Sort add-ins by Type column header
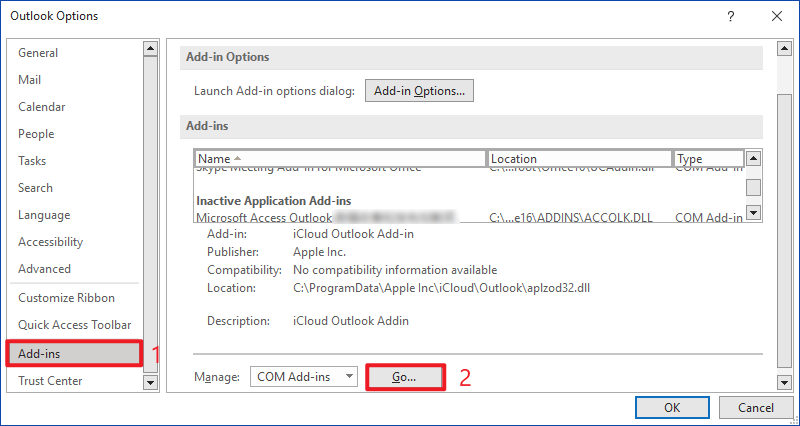Screen dimensions: 800x426 click(709, 159)
